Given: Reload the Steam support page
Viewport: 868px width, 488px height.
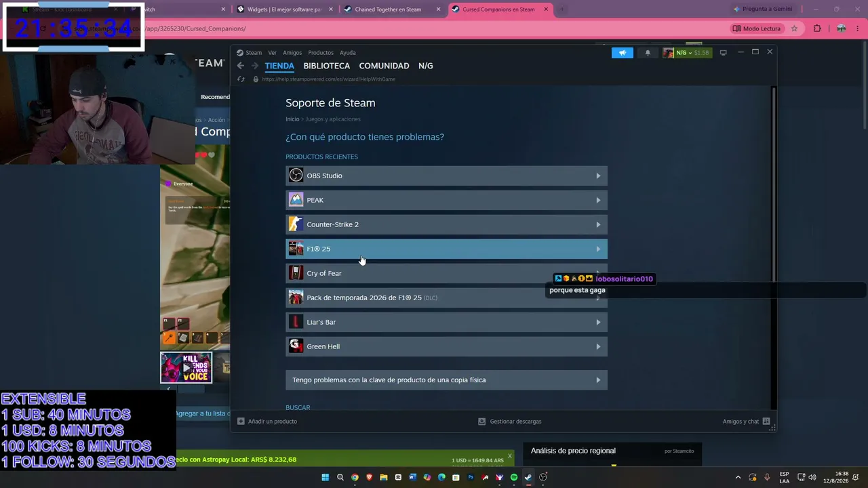Looking at the screenshot, I should (241, 79).
